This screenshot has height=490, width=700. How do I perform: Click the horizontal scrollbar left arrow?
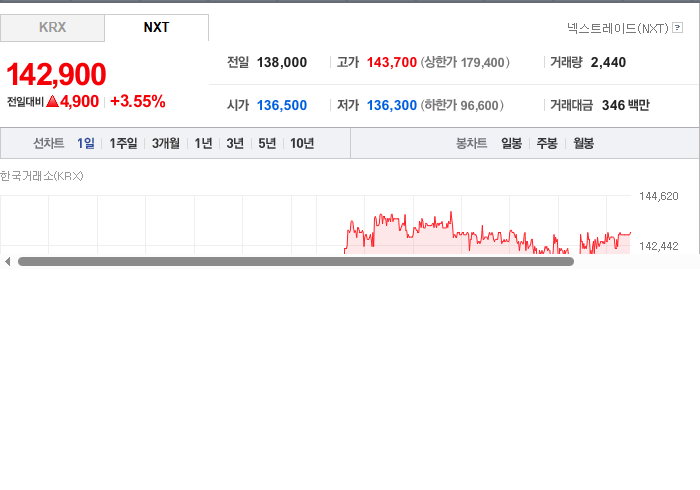click(7, 262)
